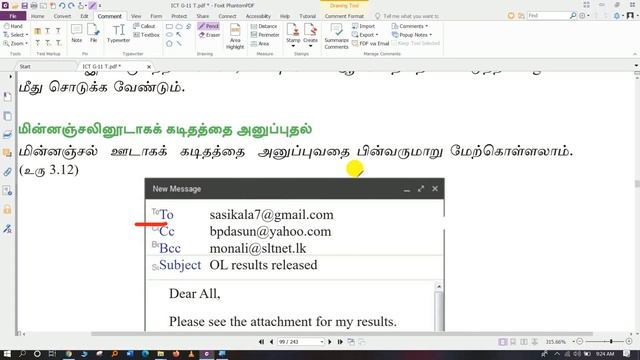
Task: Open the zoom percentage dropdown
Action: [573, 342]
